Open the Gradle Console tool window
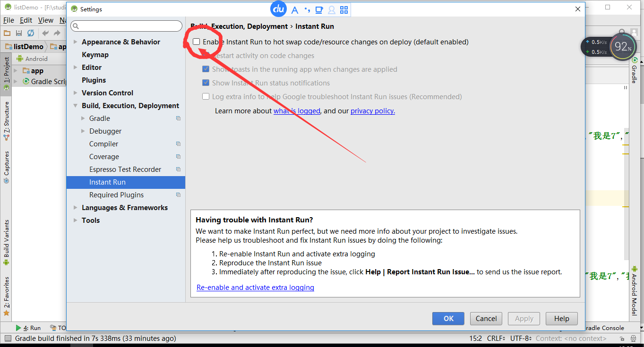Image resolution: width=644 pixels, height=347 pixels. click(x=605, y=328)
